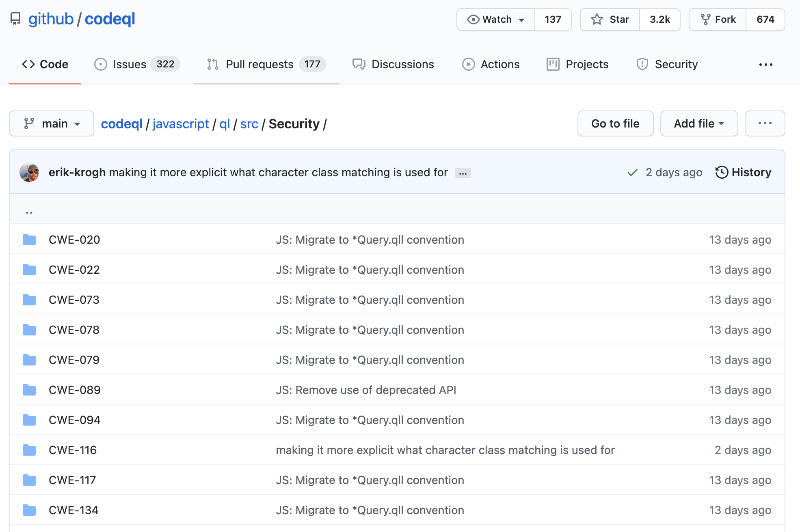Click the CWE-020 folder icon
The height and width of the screenshot is (532, 800).
pos(29,240)
